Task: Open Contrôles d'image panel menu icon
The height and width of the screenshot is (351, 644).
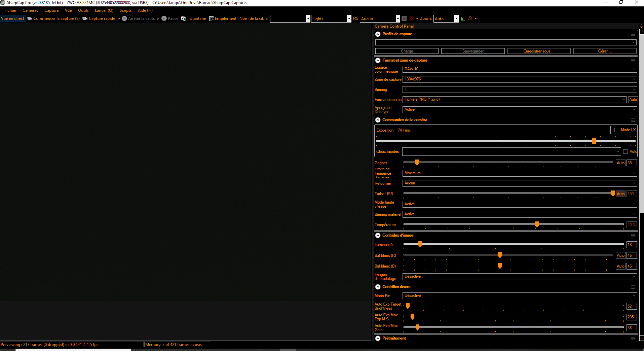Action: [633, 236]
